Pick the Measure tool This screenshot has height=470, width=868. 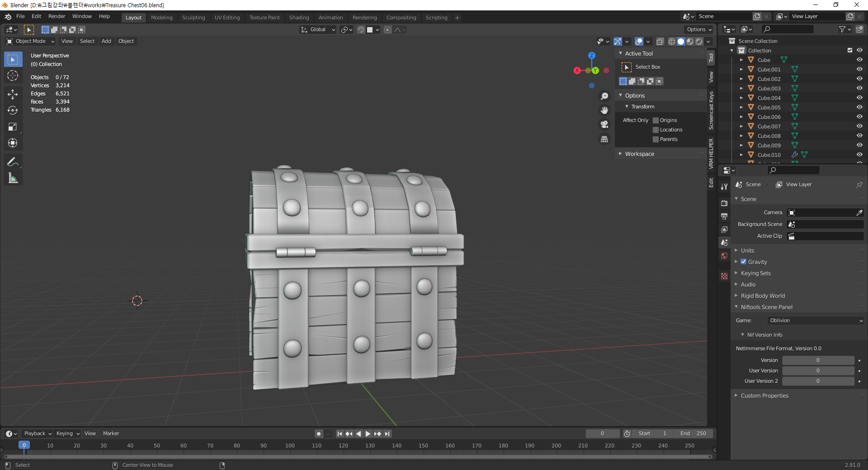click(13, 178)
